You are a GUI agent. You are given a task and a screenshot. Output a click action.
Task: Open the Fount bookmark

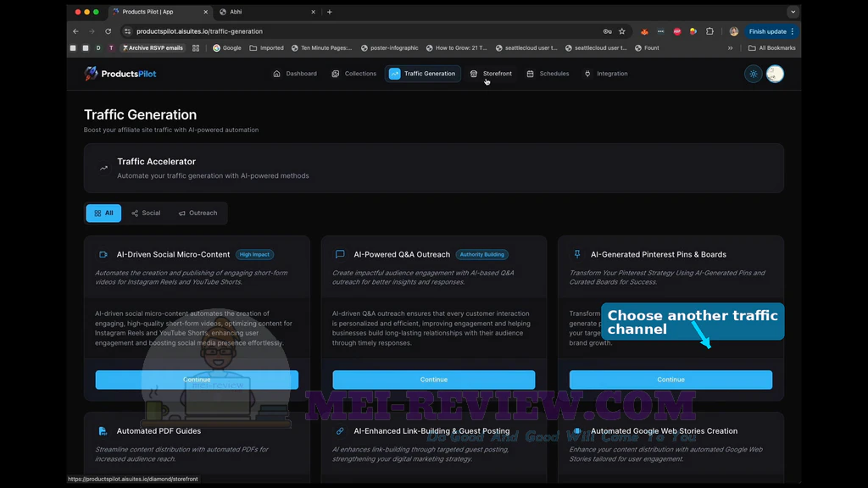[647, 48]
